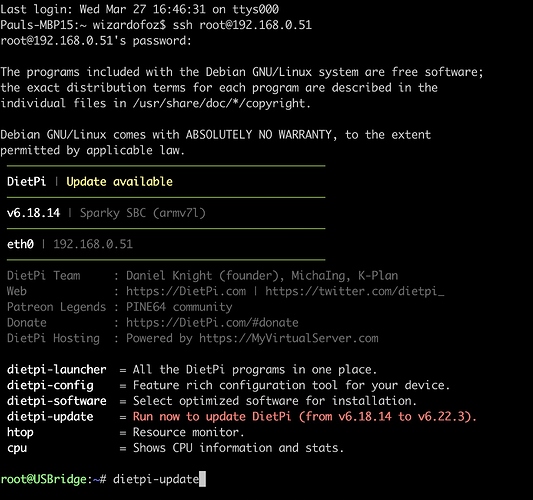The image size is (533, 500).
Task: Click the https://DietPi.com web link
Action: click(186, 291)
